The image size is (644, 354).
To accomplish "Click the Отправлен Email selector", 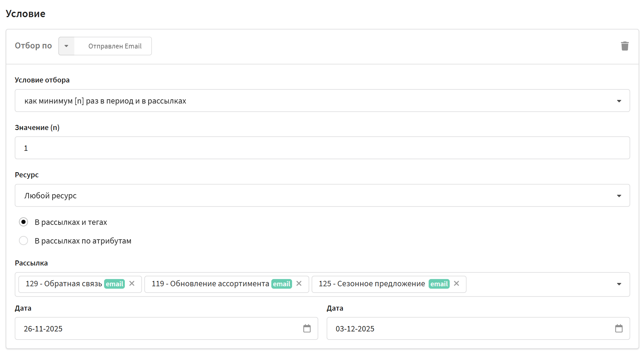I will coord(115,46).
